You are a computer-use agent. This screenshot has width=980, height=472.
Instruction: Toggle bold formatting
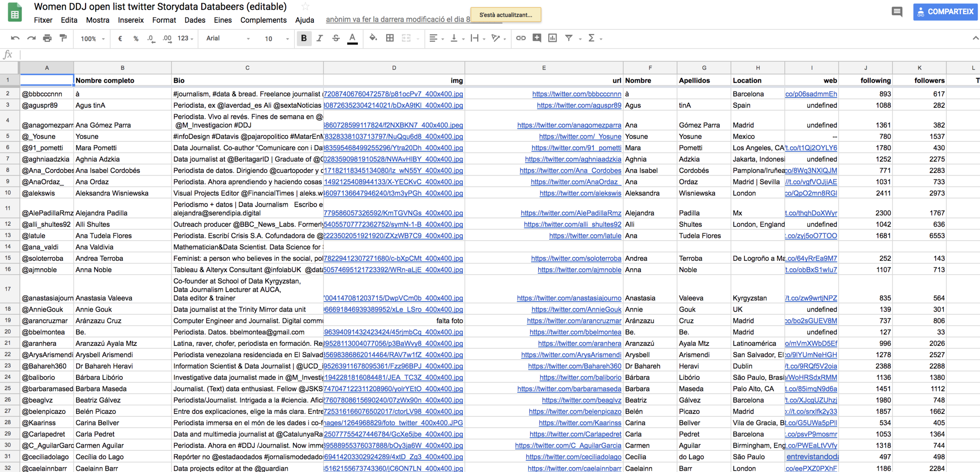tap(303, 38)
